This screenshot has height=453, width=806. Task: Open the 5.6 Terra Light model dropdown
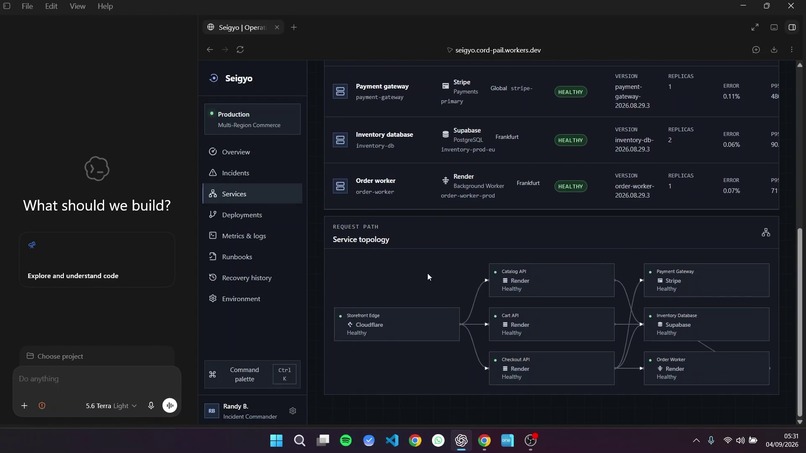pos(111,406)
